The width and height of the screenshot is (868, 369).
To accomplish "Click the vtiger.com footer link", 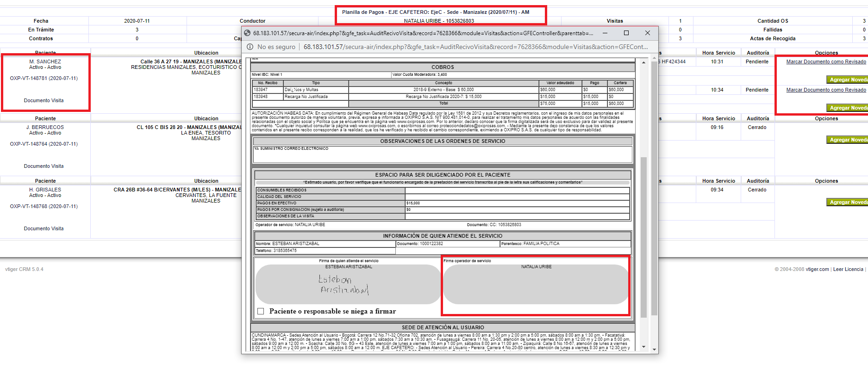I will click(x=817, y=269).
